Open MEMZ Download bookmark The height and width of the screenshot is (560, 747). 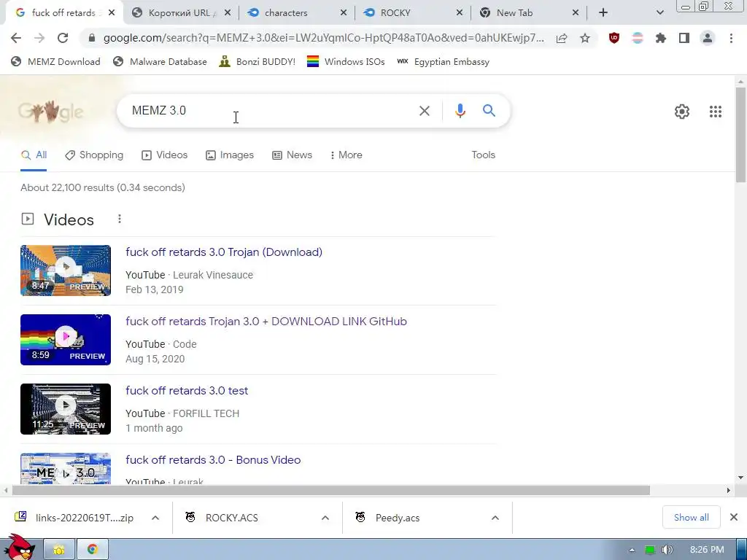click(x=55, y=61)
